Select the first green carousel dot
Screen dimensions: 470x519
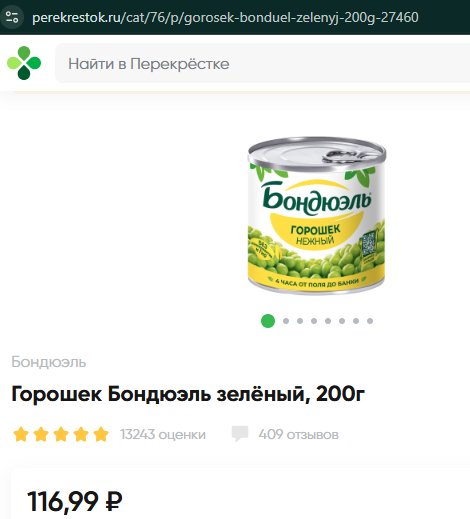point(268,321)
